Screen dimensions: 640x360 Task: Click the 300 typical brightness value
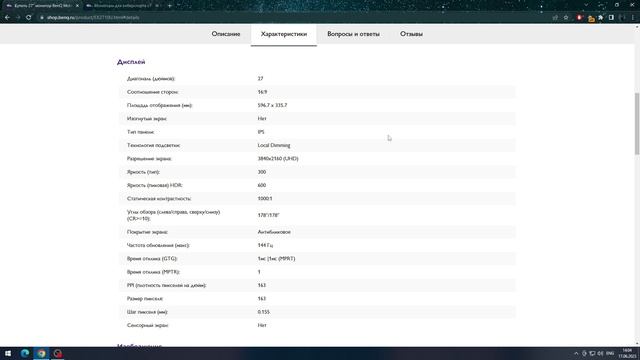tap(262, 172)
